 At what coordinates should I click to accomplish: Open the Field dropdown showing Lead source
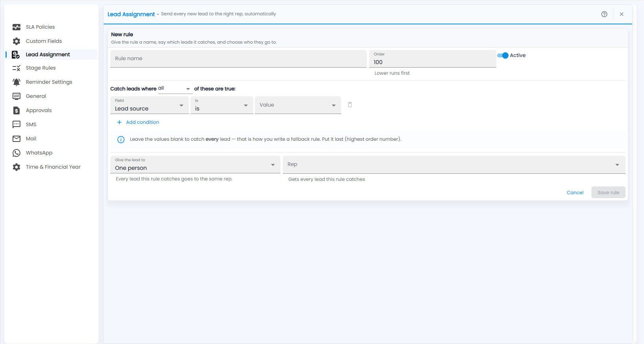[x=150, y=105]
